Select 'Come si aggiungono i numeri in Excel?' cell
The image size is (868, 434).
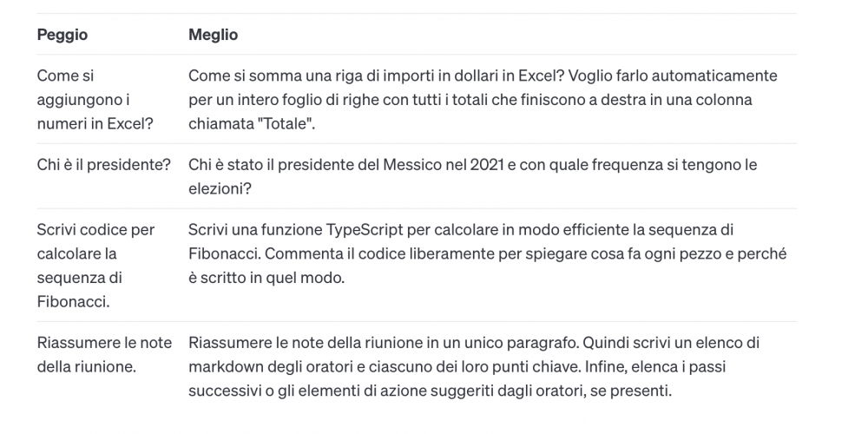click(x=95, y=100)
